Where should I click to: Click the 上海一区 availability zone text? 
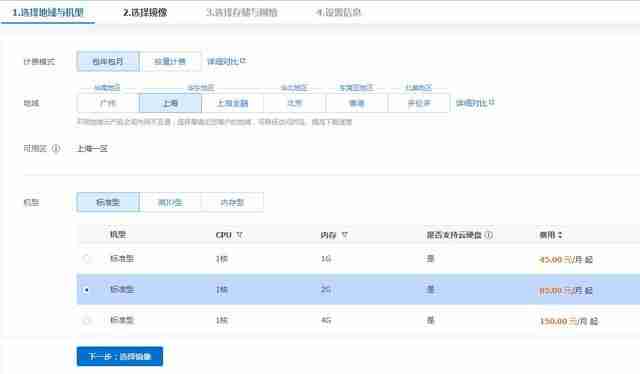tap(93, 148)
